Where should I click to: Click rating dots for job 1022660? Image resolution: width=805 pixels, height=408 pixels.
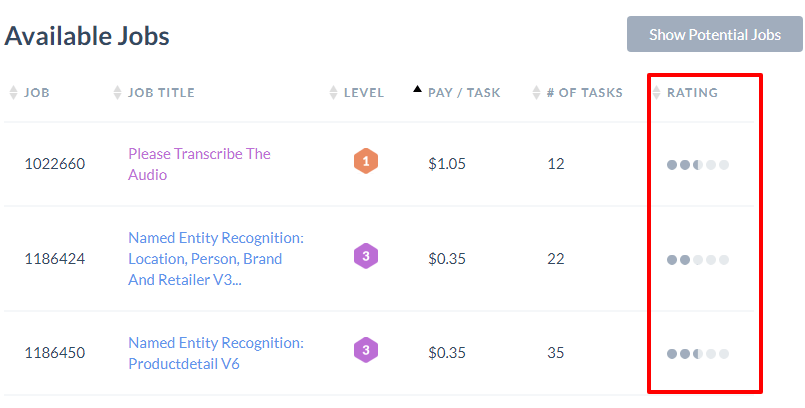point(698,165)
